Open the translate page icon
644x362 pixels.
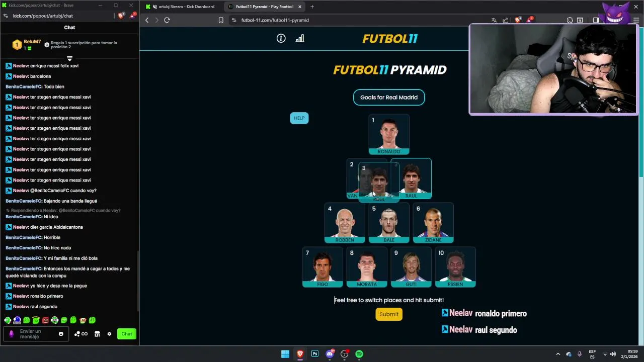coord(494,20)
